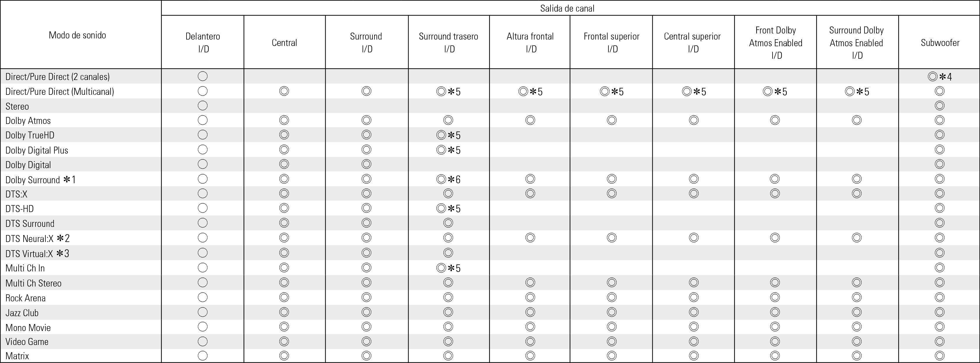980x363 pixels.
Task: Click the Surround circle in the DTS-HD row
Action: tap(366, 208)
